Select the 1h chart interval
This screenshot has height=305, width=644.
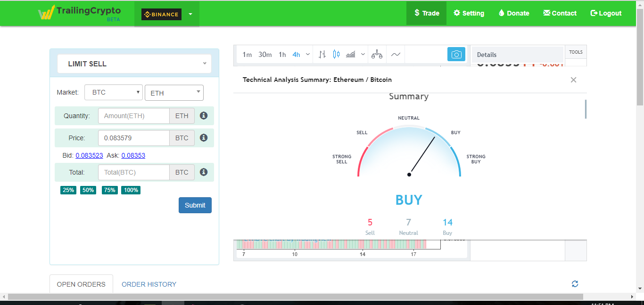pos(282,55)
